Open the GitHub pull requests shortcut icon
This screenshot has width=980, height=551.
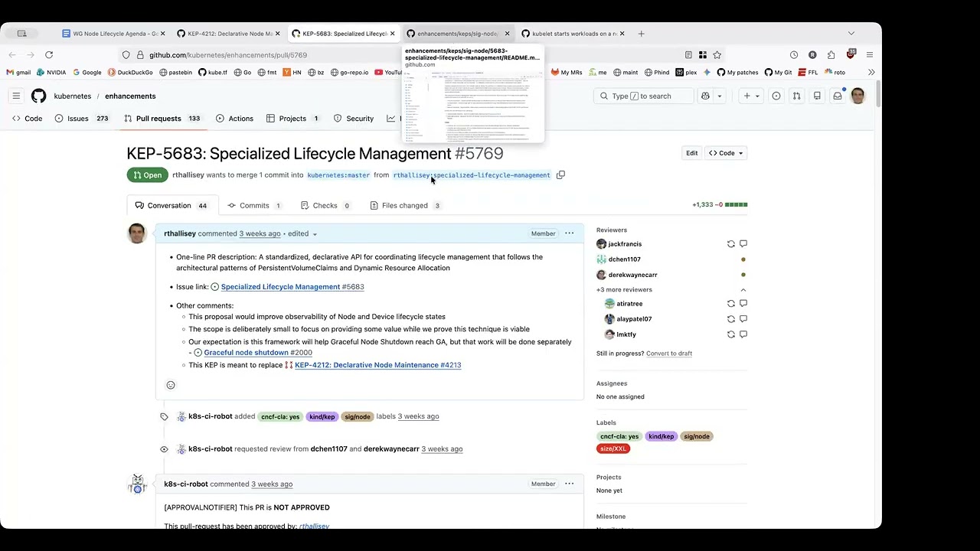[796, 96]
